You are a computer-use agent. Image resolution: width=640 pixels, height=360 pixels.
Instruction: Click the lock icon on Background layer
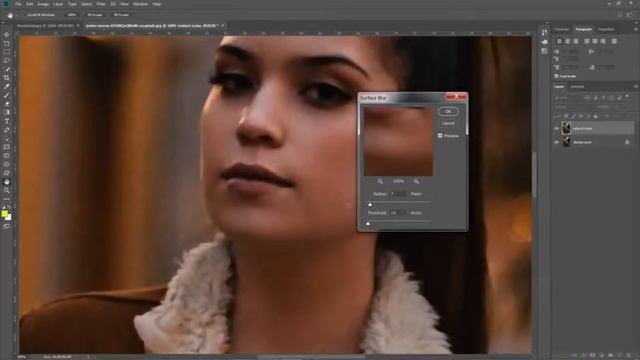tap(627, 142)
